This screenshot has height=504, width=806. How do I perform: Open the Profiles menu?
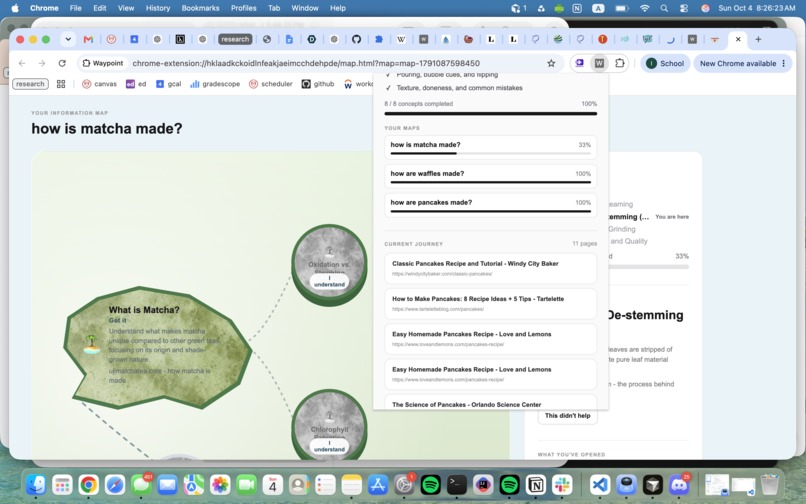click(244, 8)
